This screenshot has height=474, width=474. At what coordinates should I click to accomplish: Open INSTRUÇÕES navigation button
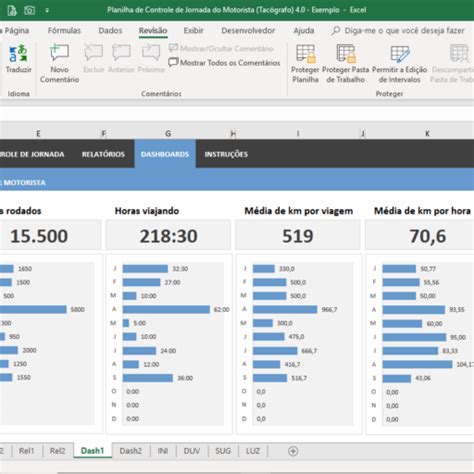pos(226,154)
